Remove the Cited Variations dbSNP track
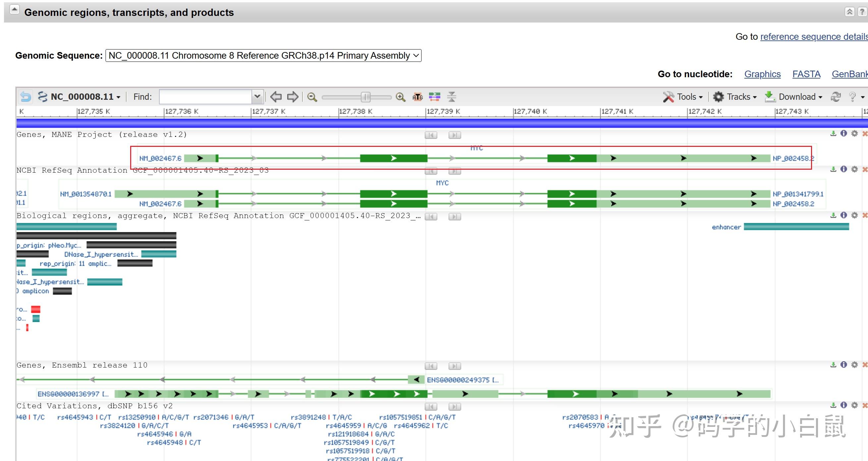Screen dimensions: 868x461 click(x=865, y=405)
